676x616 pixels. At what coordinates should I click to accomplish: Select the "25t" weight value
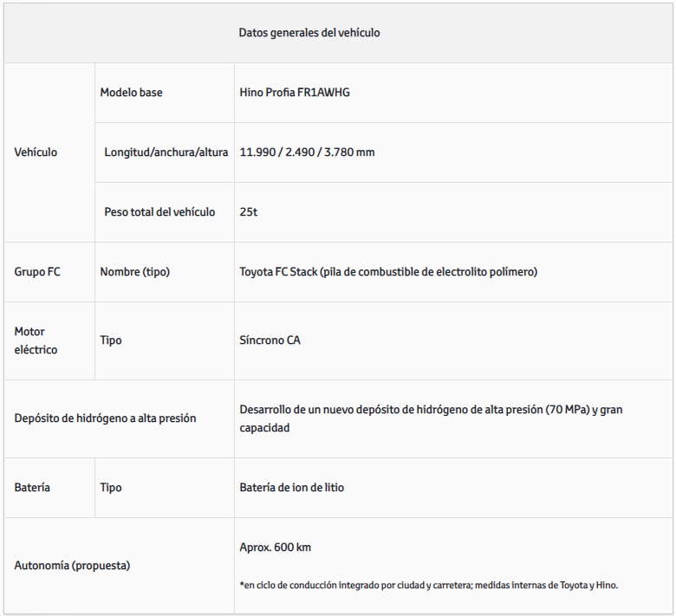coord(249,211)
